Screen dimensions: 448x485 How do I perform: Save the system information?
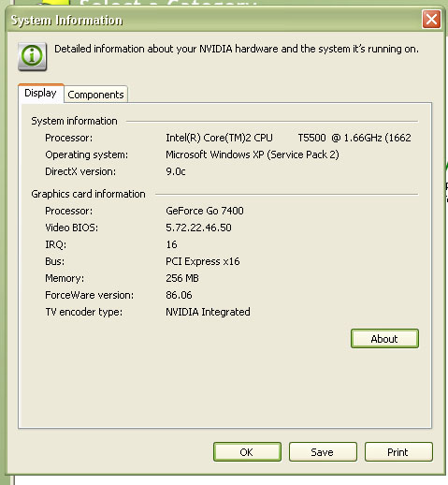[323, 452]
